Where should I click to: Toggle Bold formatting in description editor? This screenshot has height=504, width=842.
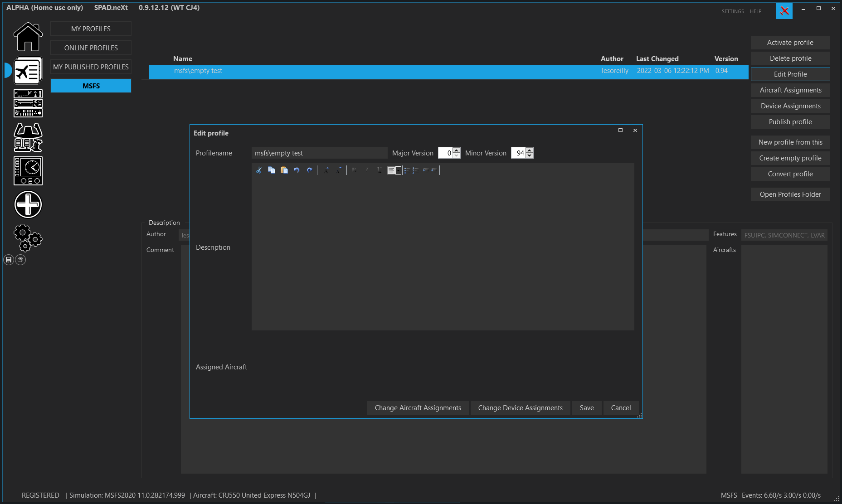point(354,170)
